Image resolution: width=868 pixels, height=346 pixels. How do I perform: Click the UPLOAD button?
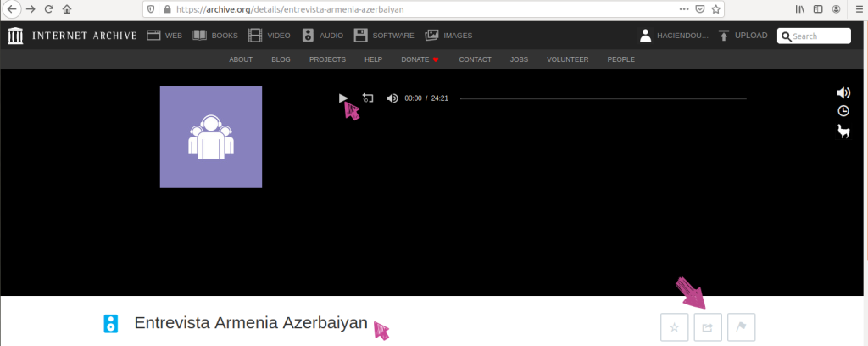[x=743, y=36]
